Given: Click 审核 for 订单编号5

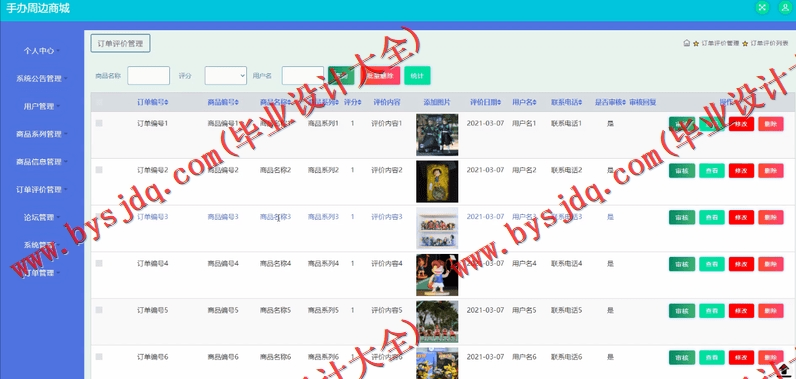Looking at the screenshot, I should click(682, 311).
